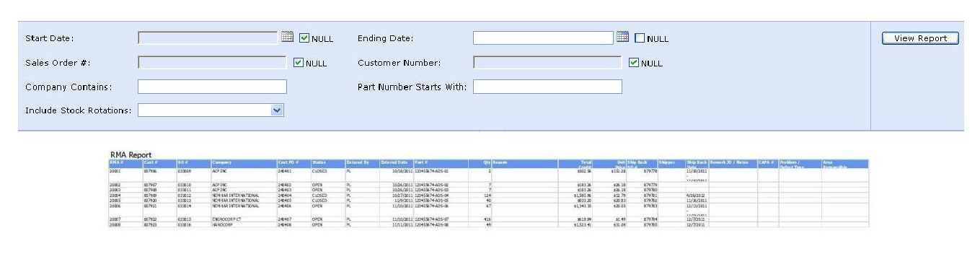Click the Entered Date column header
This screenshot has width=980, height=262.
pyautogui.click(x=396, y=164)
